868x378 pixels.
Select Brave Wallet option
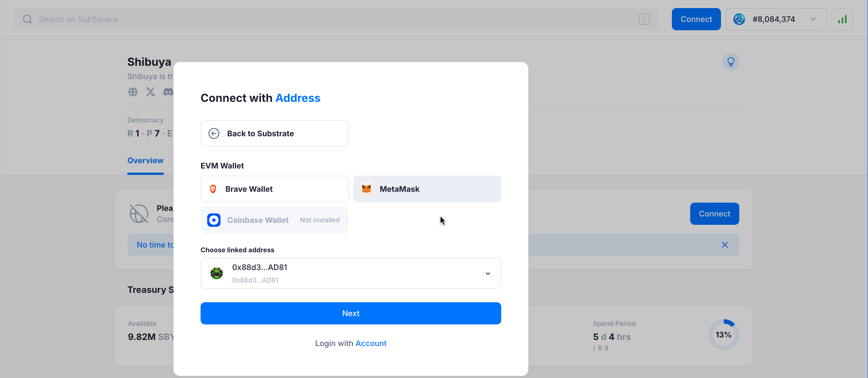(x=274, y=189)
